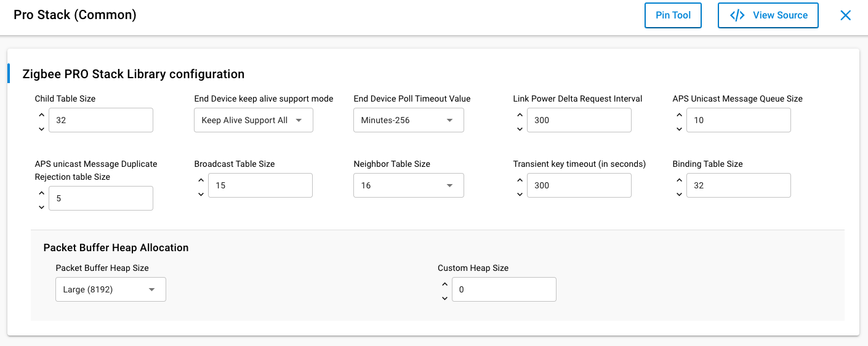Decrease APS Duplicate Rejection table size
Screen dimensions: 868x346
(x=41, y=207)
